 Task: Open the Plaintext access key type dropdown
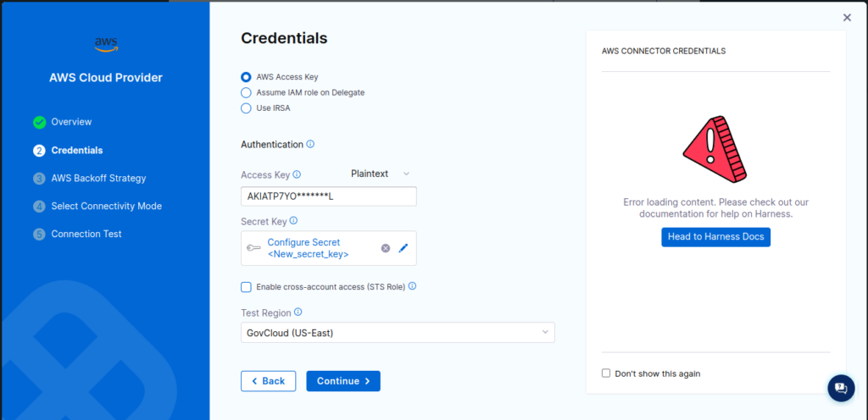pos(380,174)
